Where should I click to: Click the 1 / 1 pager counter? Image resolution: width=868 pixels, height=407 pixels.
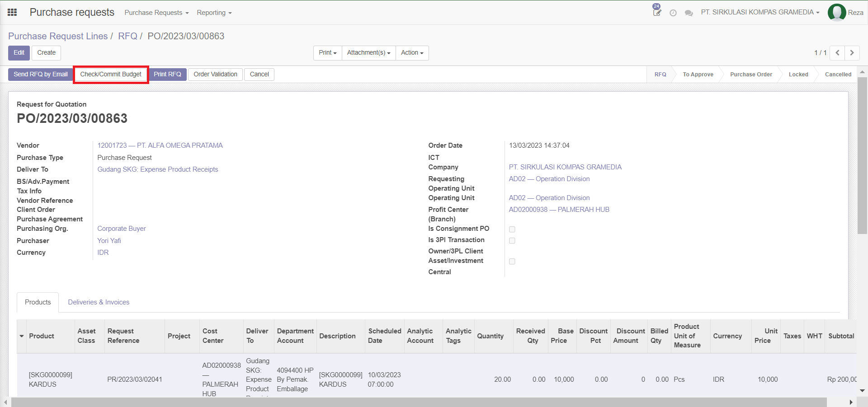pos(821,53)
